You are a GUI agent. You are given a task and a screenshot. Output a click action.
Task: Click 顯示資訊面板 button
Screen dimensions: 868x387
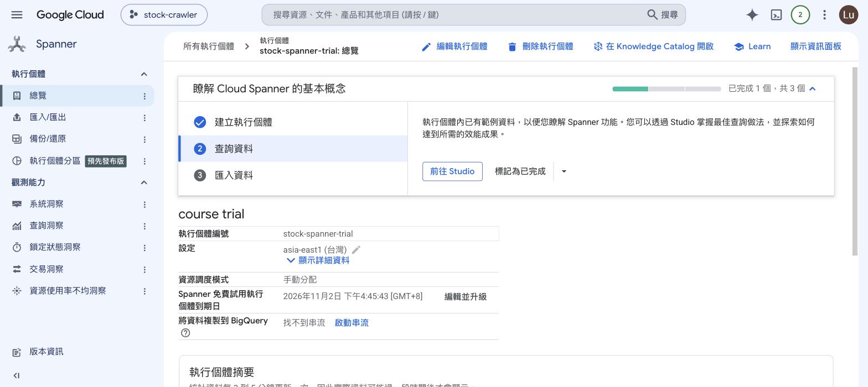(x=816, y=46)
